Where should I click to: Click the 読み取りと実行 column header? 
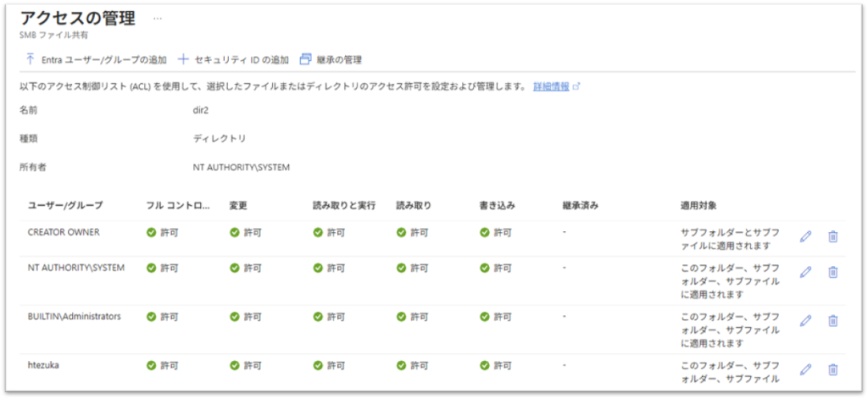point(342,205)
